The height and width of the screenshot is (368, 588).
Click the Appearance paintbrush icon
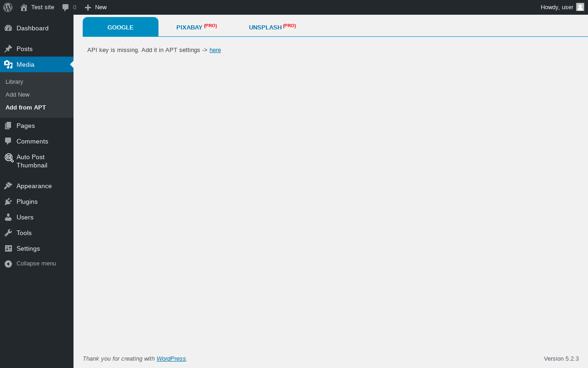(x=8, y=186)
